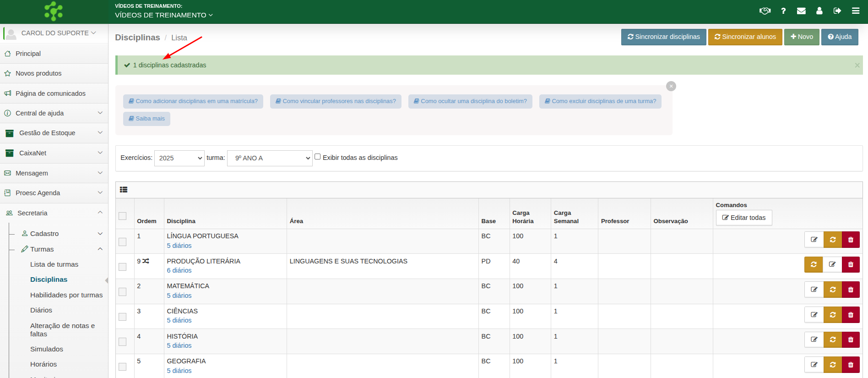Viewport: 868px width, 378px height.
Task: Check the HISTÓRIA row checkbox
Action: click(x=122, y=342)
